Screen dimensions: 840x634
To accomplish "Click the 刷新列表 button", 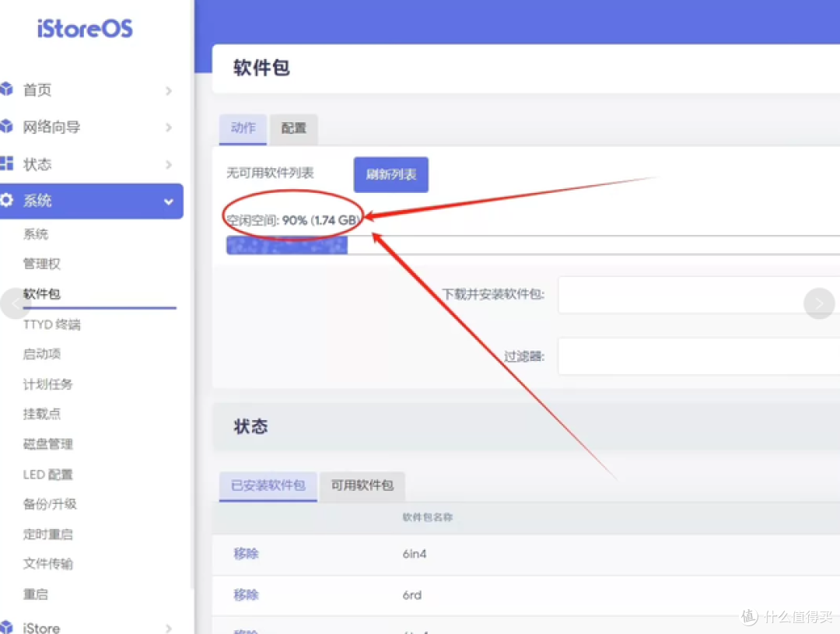I will point(391,175).
